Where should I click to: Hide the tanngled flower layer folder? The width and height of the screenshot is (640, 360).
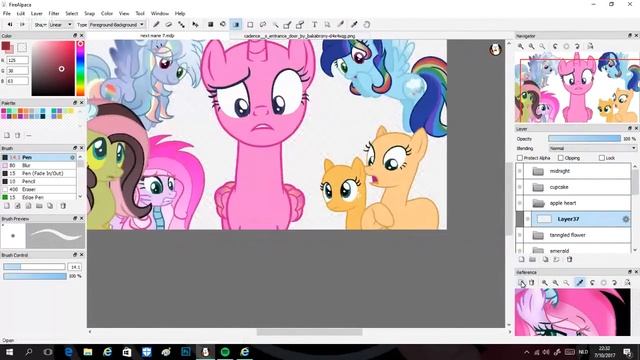520,235
